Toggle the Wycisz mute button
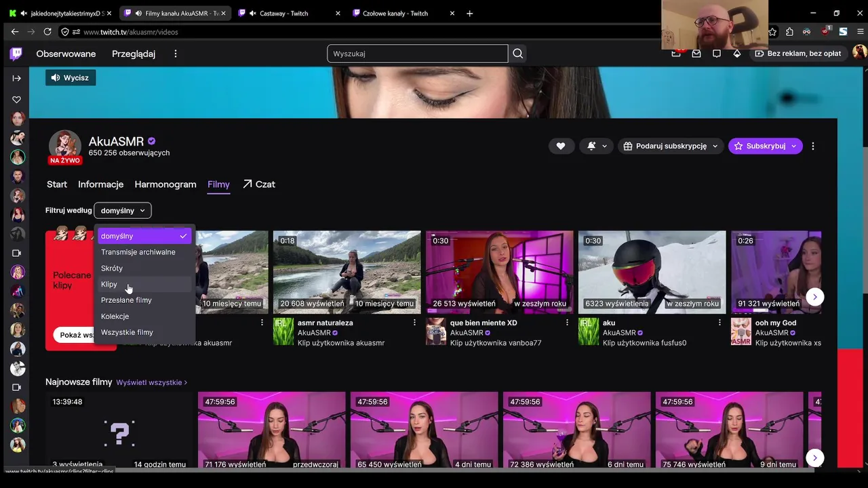The height and width of the screenshot is (488, 868). pyautogui.click(x=71, y=78)
